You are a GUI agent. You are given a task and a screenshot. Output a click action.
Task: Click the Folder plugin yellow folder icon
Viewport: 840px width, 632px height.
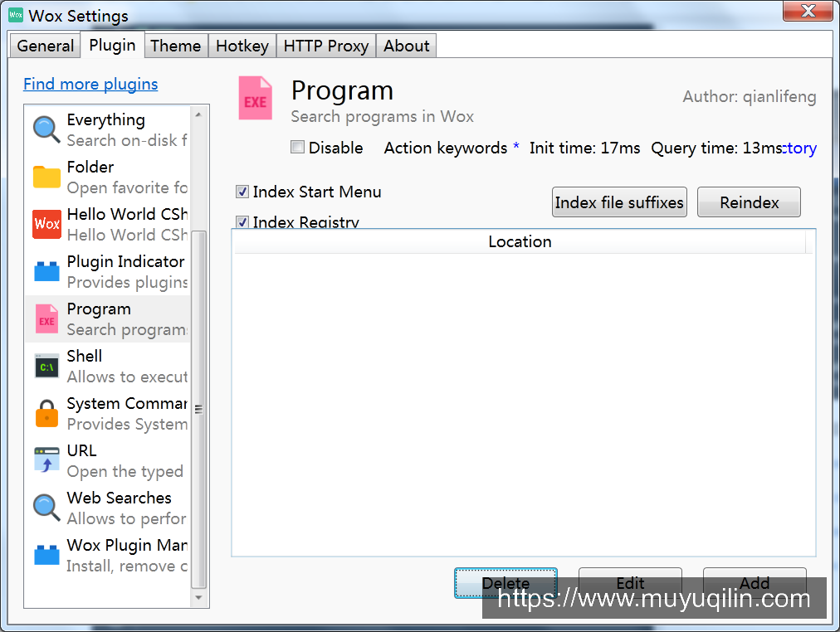tap(46, 177)
